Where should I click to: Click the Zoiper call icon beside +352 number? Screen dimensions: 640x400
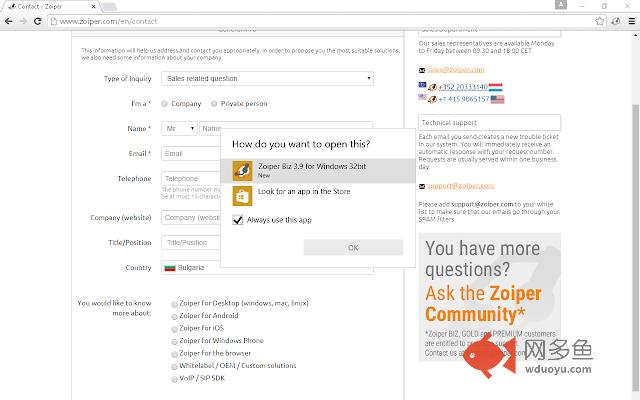coord(432,87)
